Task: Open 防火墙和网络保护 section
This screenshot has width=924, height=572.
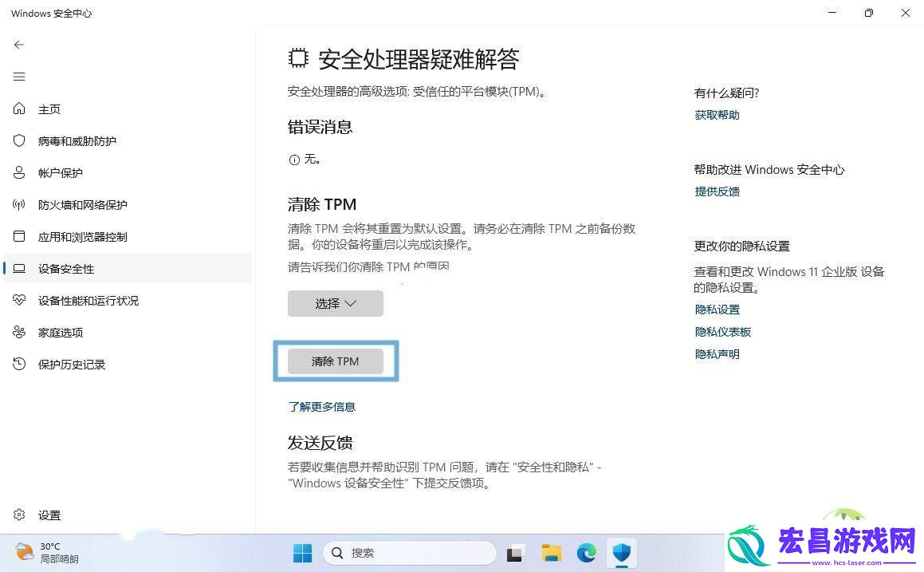Action: [x=82, y=204]
